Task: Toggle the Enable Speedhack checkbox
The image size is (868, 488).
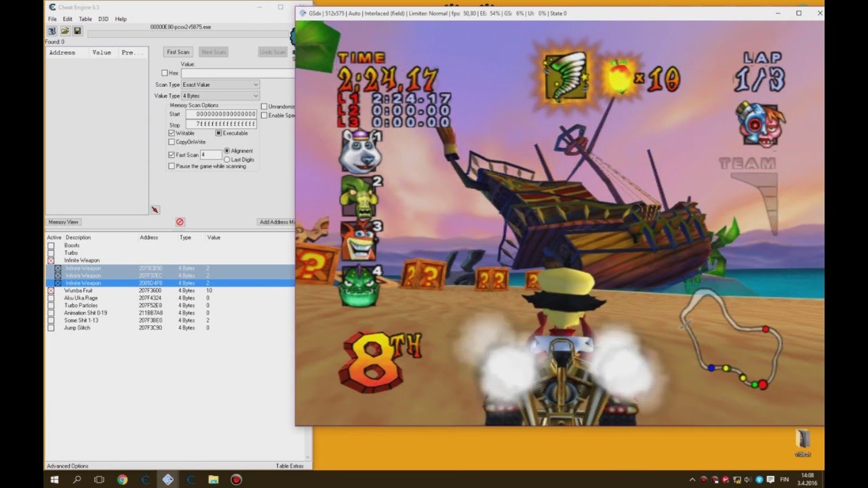Action: [x=264, y=115]
